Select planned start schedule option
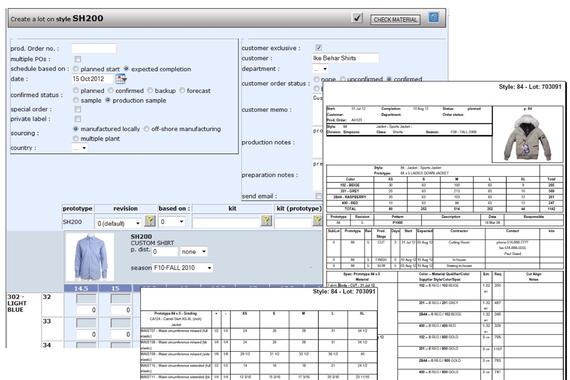The height and width of the screenshot is (380, 570). 76,69
